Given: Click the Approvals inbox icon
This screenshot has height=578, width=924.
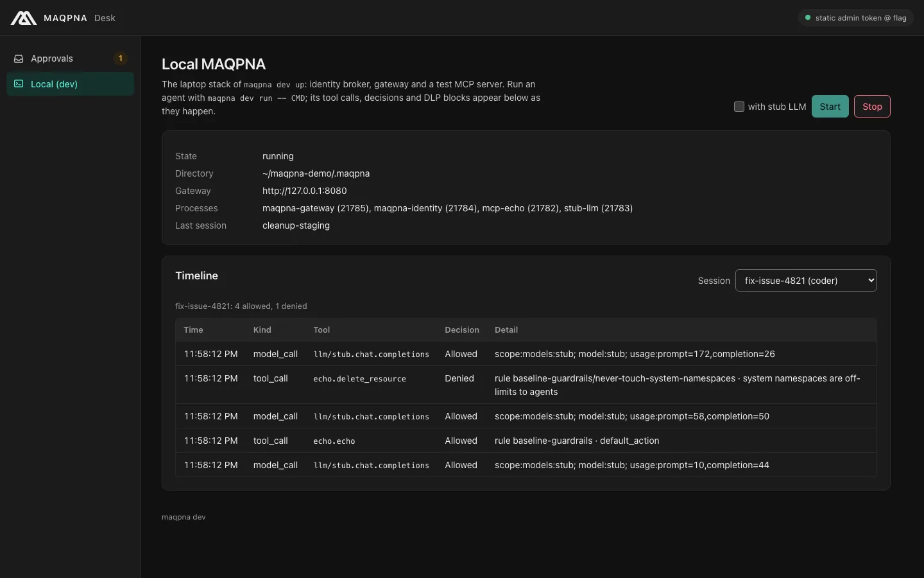Looking at the screenshot, I should (x=19, y=58).
